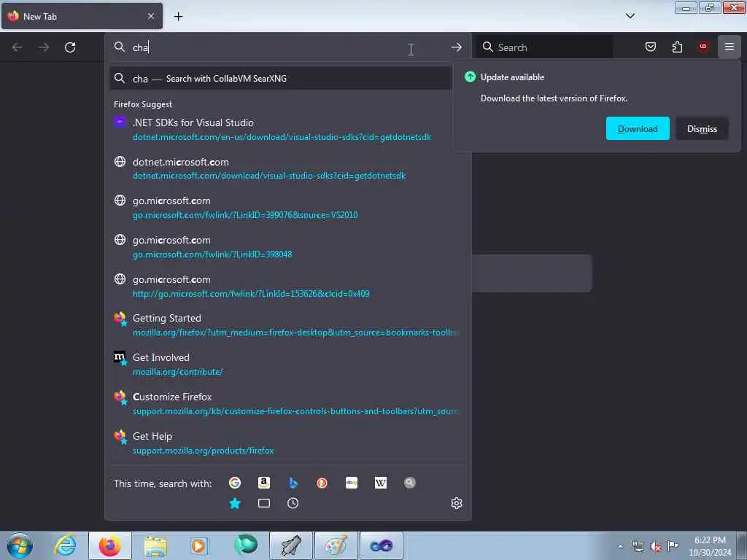Select the New Tab tab
747x560 pixels.
pyautogui.click(x=82, y=16)
